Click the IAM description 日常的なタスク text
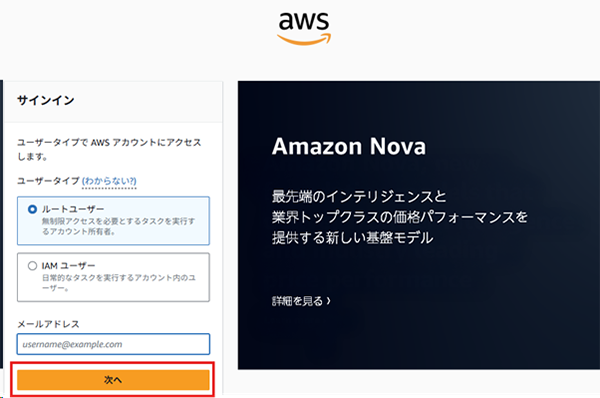 (x=119, y=282)
